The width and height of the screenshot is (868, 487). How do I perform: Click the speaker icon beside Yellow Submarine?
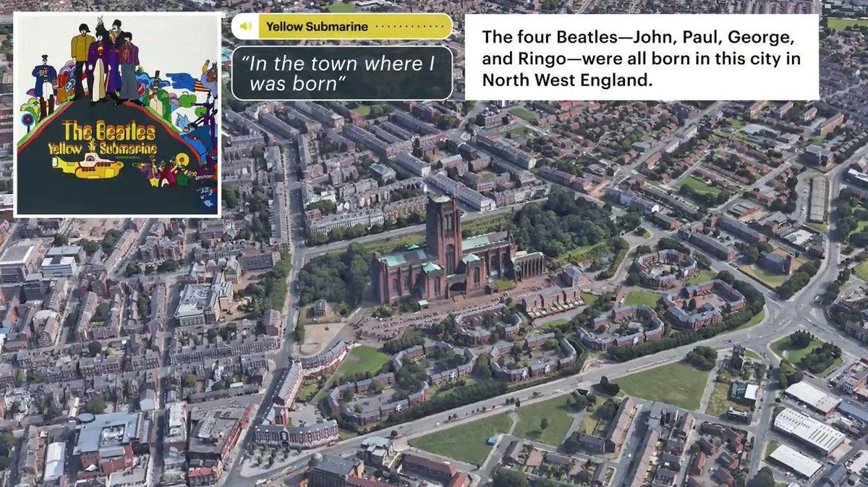point(246,27)
